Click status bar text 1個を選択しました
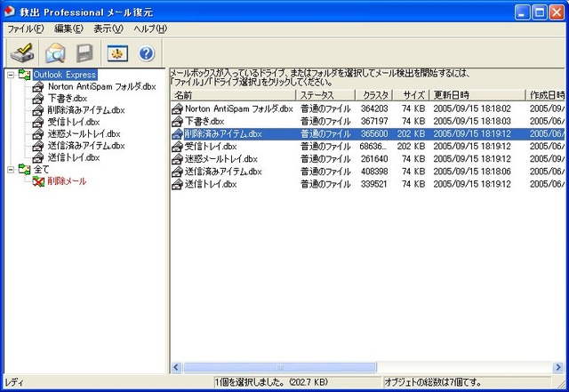 [x=271, y=382]
